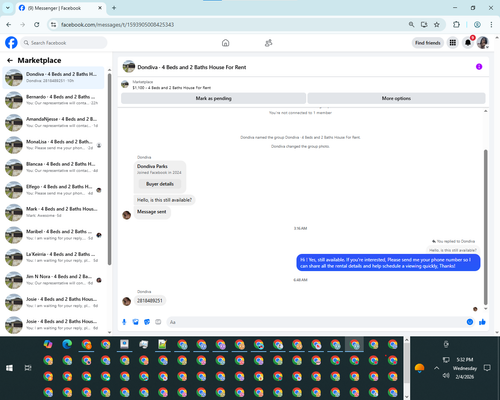The height and width of the screenshot is (400, 500).
Task: Choose a sticker icon in composer
Action: coord(147,322)
